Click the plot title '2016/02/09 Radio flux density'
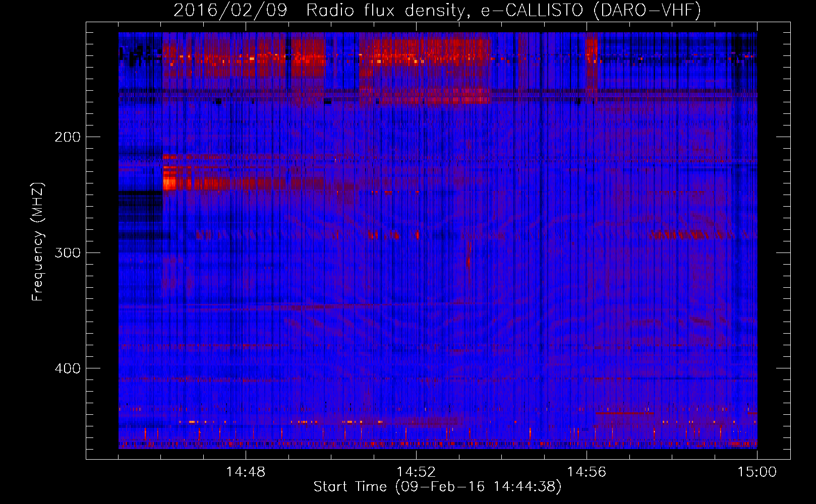 click(437, 10)
